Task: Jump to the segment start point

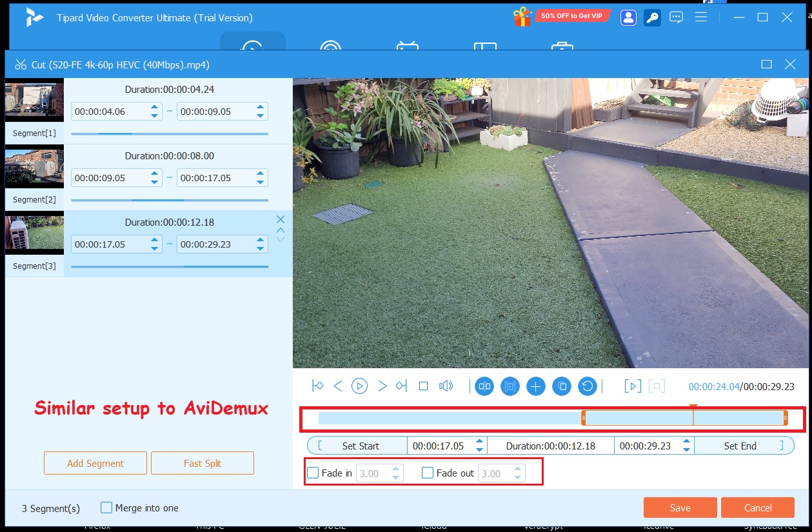Action: click(x=317, y=386)
